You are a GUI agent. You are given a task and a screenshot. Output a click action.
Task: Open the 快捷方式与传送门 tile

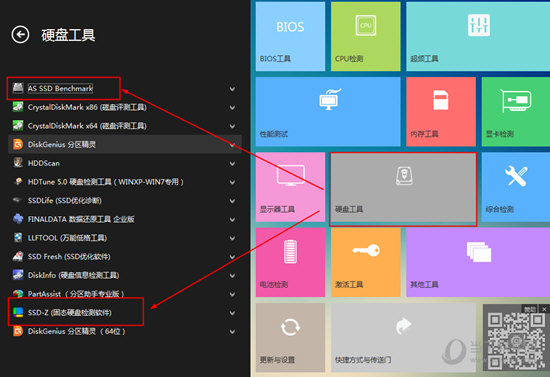pos(403,337)
